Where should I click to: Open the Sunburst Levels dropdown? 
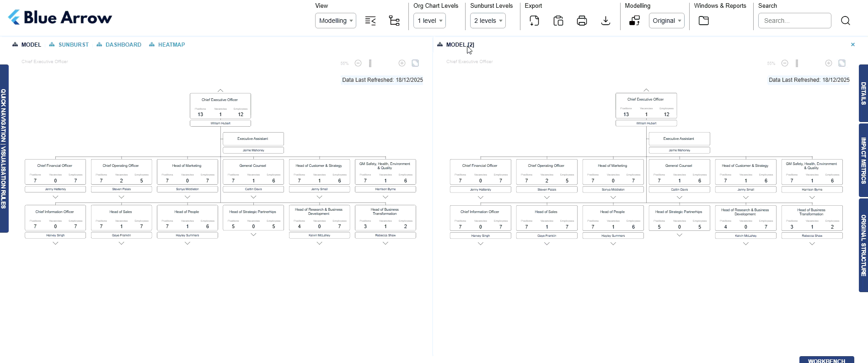[x=488, y=21]
